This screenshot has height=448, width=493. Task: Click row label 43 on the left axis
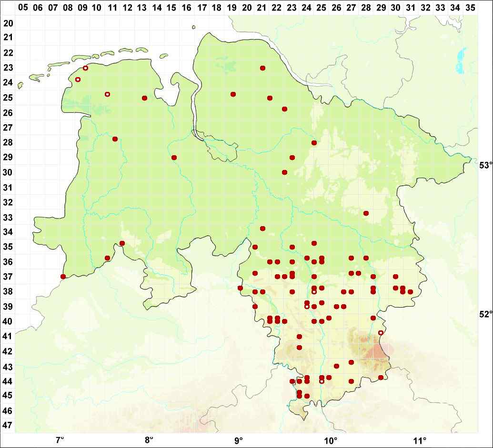pyautogui.click(x=8, y=367)
